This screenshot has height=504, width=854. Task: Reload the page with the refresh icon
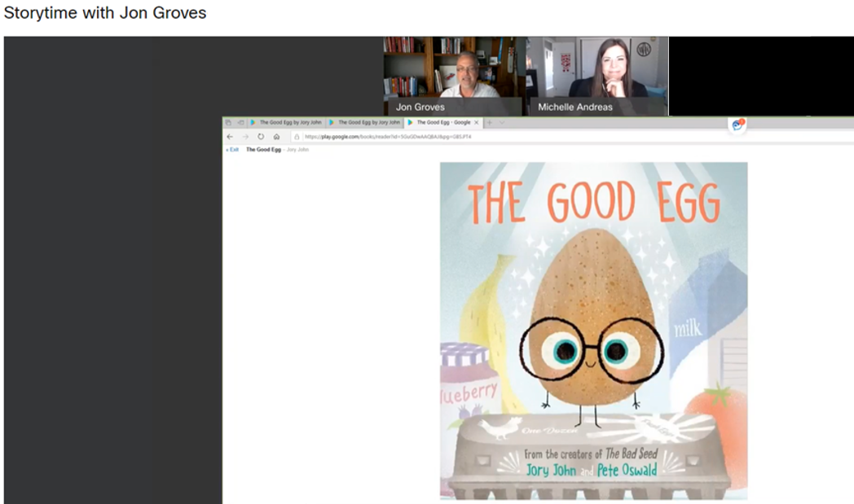coord(261,137)
